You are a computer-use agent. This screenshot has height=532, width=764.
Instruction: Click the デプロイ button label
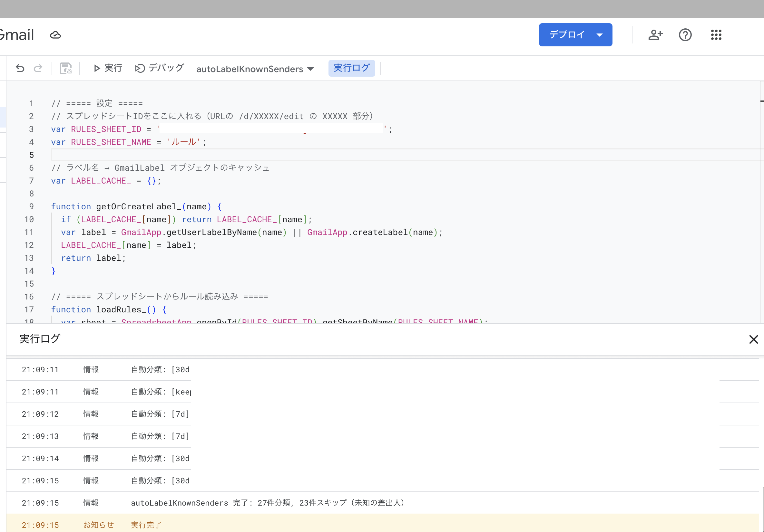coord(567,34)
